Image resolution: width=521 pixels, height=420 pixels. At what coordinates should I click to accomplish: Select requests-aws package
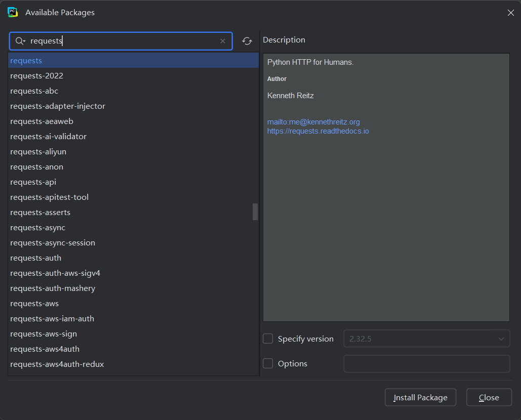pyautogui.click(x=133, y=304)
